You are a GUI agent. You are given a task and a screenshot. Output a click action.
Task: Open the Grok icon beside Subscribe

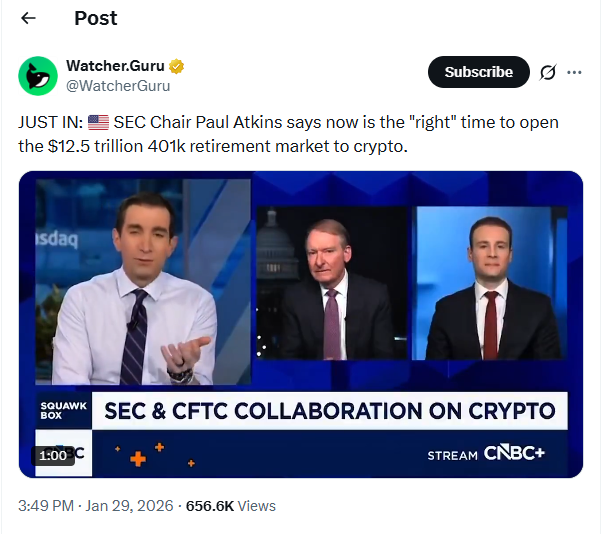(548, 72)
